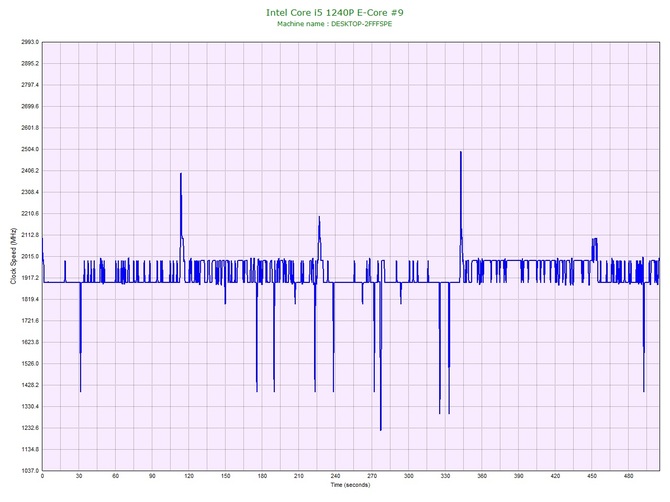
Task: Click the 270 tick on time axis
Action: coord(372,476)
